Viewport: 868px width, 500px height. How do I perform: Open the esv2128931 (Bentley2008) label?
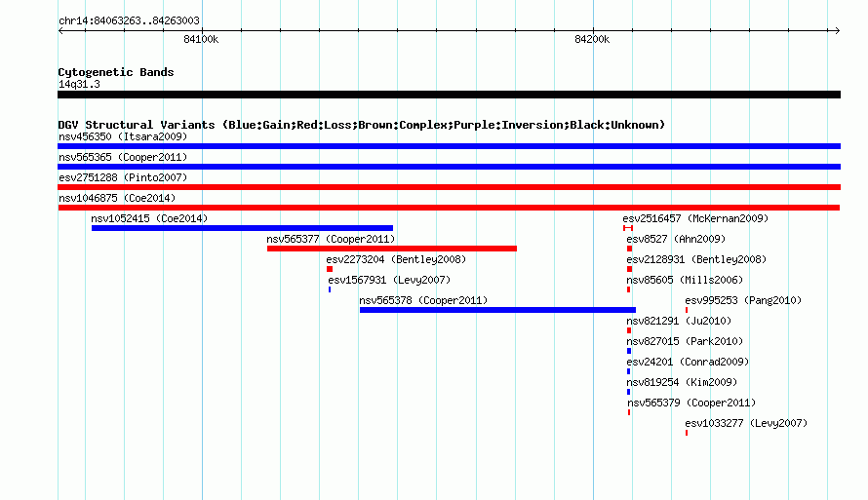[x=696, y=259]
